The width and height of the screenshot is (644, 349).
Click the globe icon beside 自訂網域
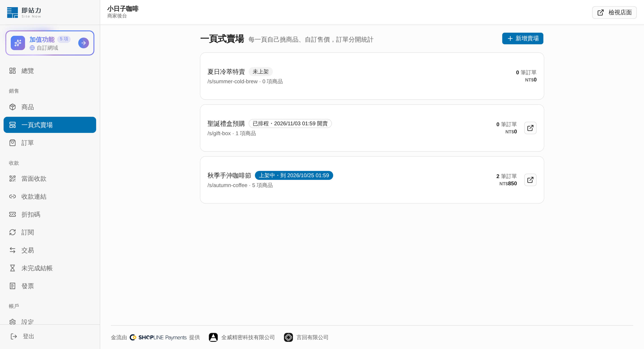[32, 48]
